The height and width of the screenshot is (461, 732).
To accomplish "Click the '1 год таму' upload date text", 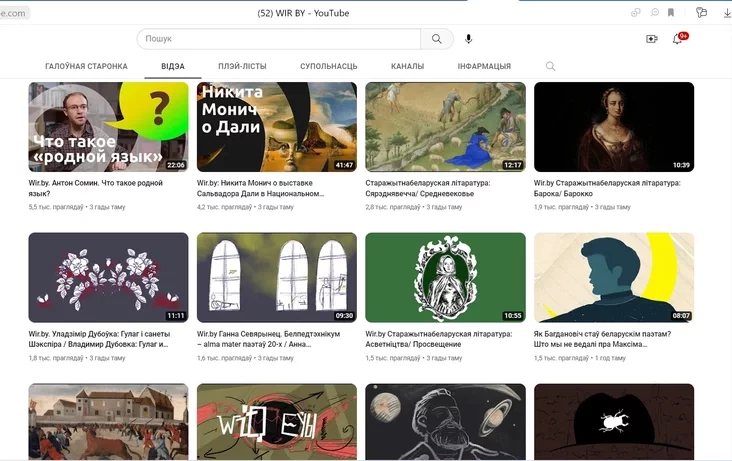I will click(x=610, y=358).
